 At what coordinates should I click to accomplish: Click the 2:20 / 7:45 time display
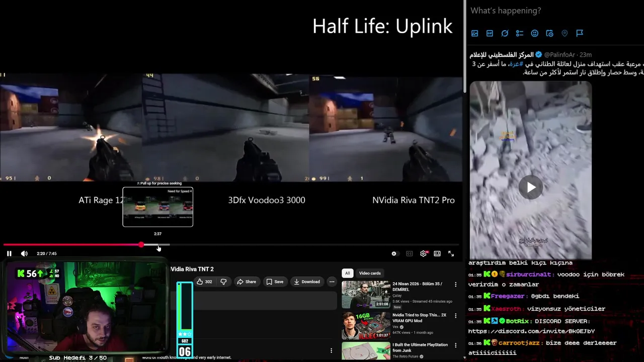pos(47,253)
